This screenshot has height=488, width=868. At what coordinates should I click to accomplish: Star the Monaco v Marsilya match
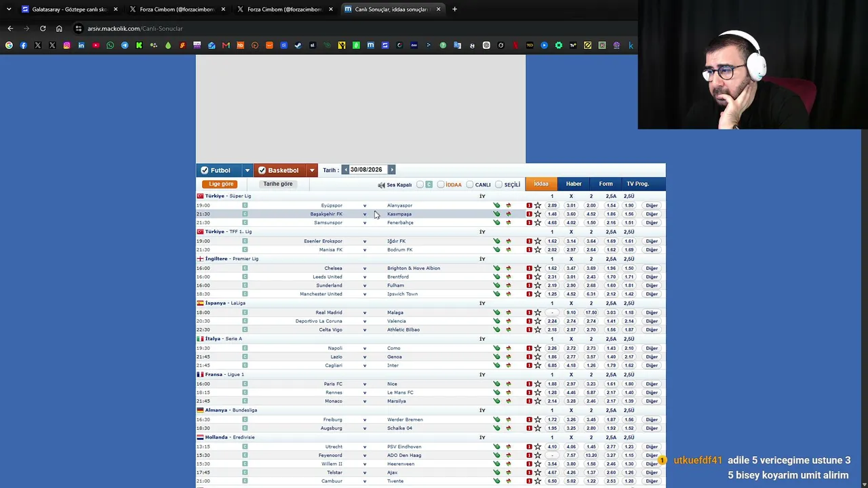(538, 401)
